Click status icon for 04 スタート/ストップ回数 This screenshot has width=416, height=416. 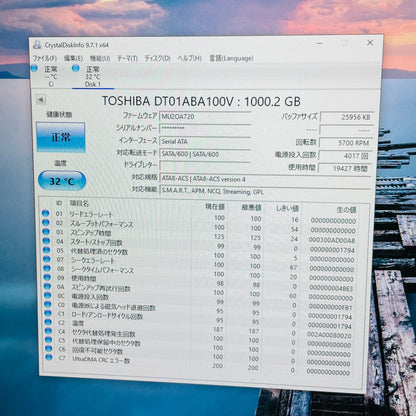click(x=46, y=241)
